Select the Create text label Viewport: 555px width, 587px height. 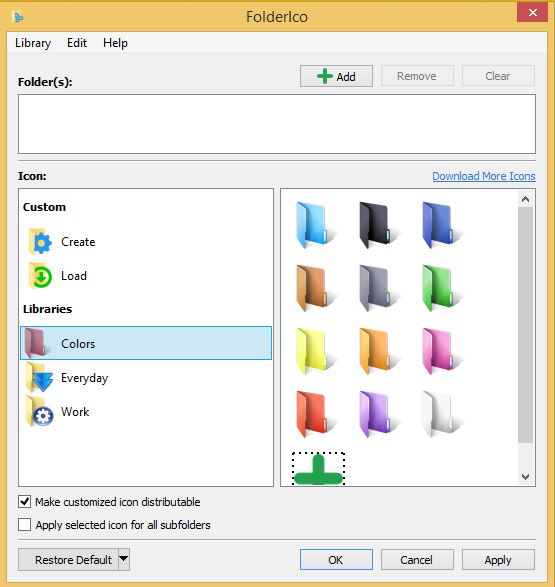tap(78, 242)
